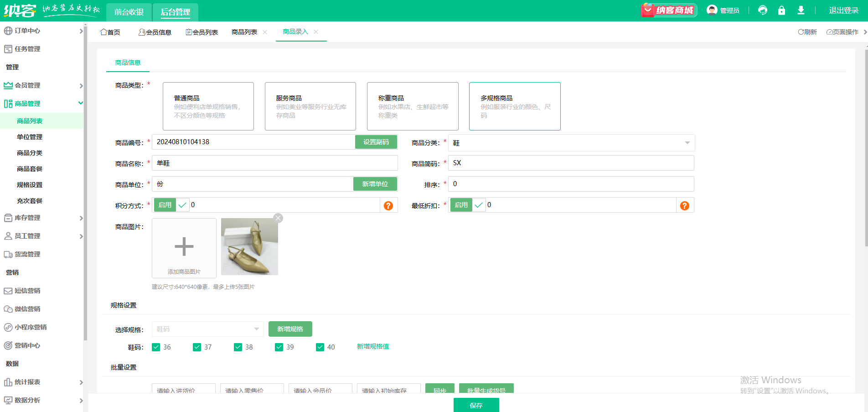Image resolution: width=868 pixels, height=412 pixels.
Task: Click the 数据分析 icon
Action: tap(8, 400)
